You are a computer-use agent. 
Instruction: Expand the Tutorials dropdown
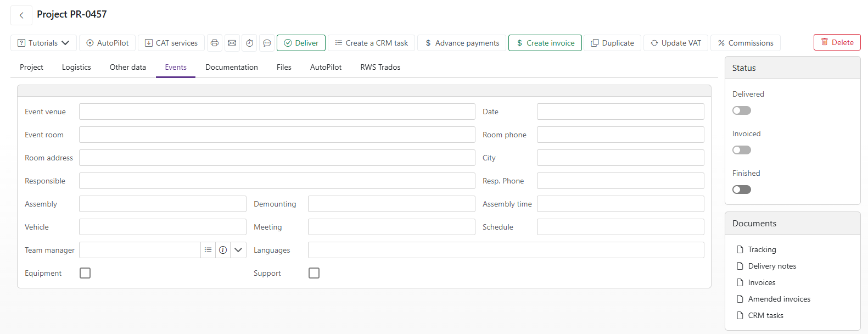click(x=43, y=43)
